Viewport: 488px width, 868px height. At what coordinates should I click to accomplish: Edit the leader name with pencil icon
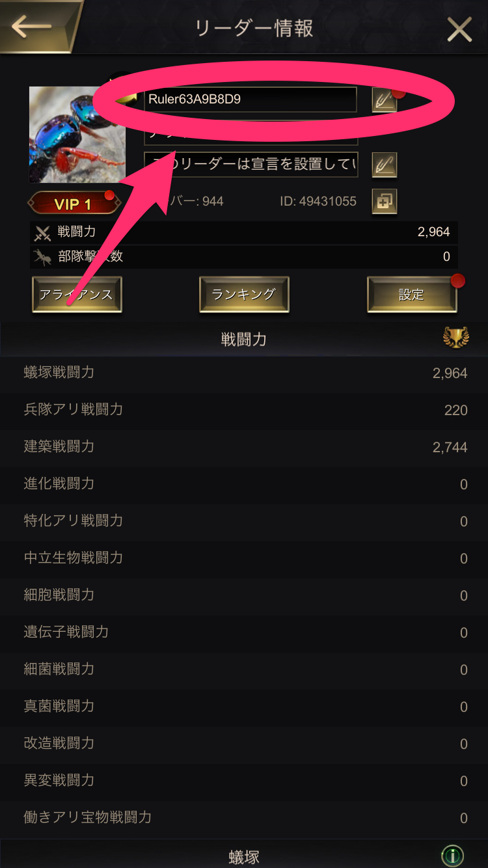(x=384, y=100)
